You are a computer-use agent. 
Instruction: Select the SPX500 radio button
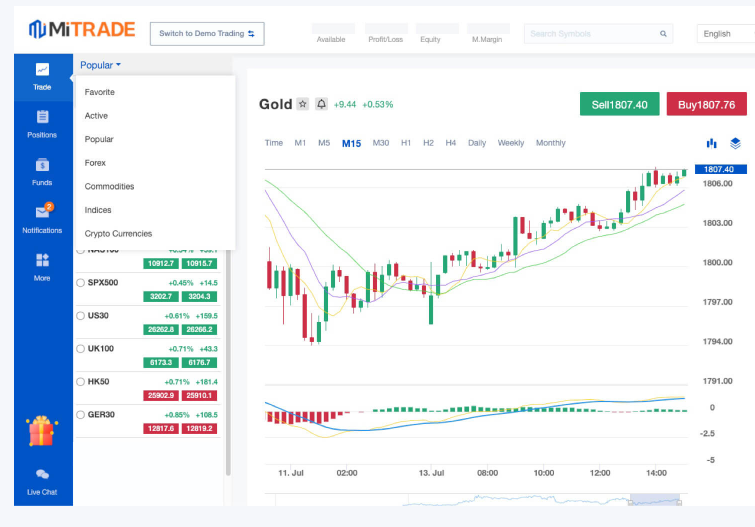coord(81,283)
